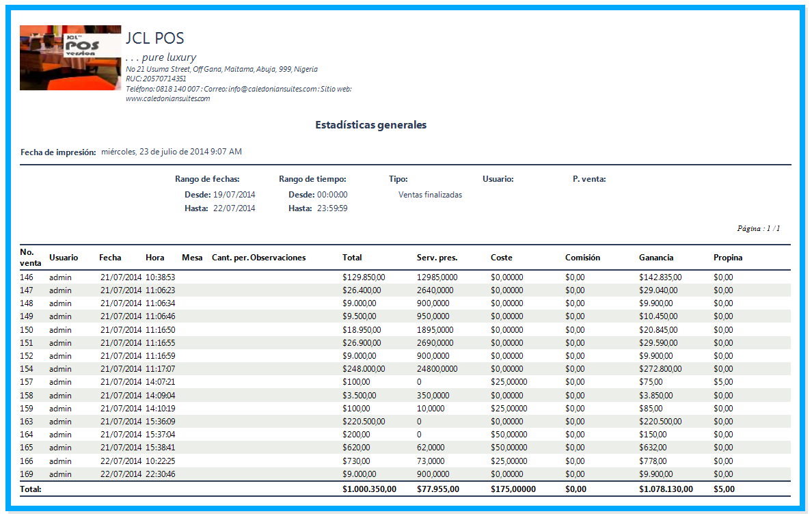Select the 'Hasta' date field 22/07/2014
The width and height of the screenshot is (812, 518).
tap(234, 208)
